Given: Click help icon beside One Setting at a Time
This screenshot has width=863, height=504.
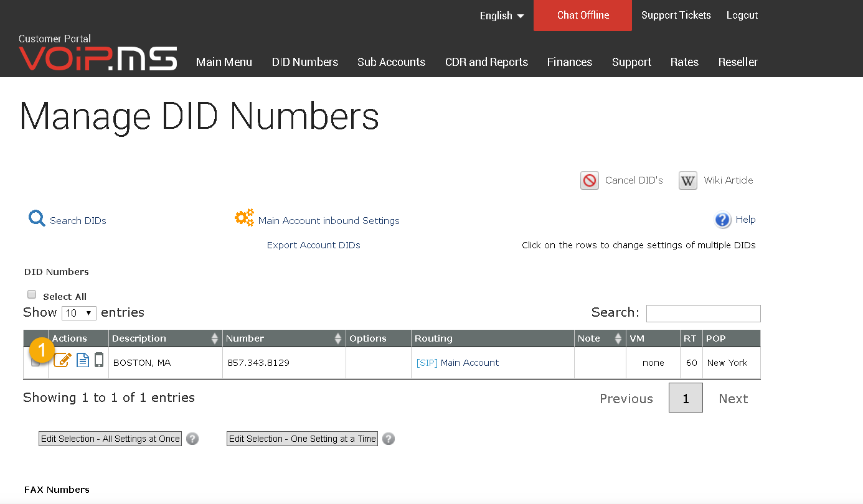Looking at the screenshot, I should 389,439.
